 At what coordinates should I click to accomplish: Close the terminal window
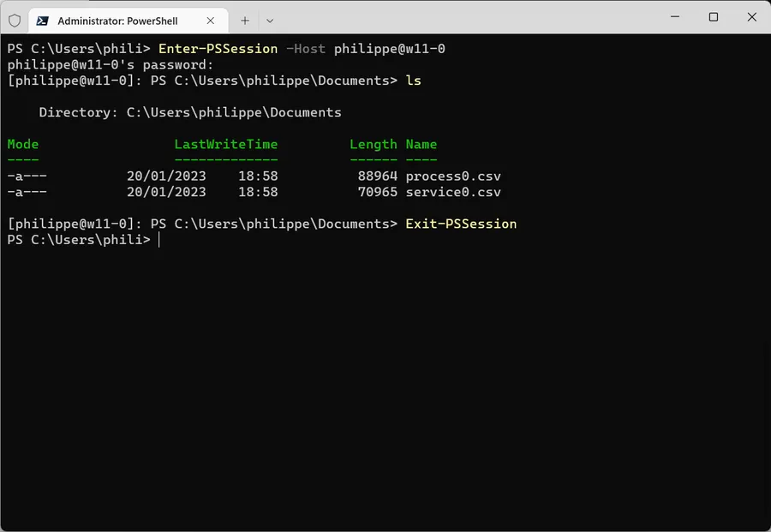pos(752,17)
